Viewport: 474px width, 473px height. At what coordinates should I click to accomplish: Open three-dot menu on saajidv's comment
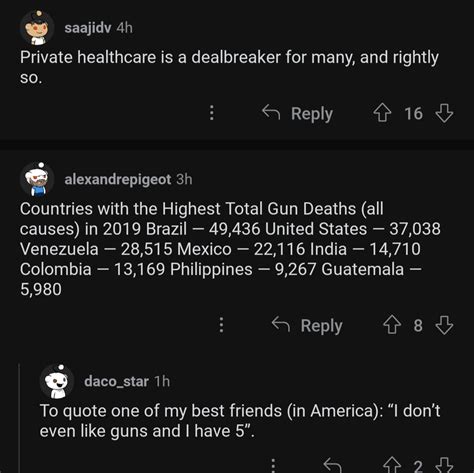[x=211, y=113]
